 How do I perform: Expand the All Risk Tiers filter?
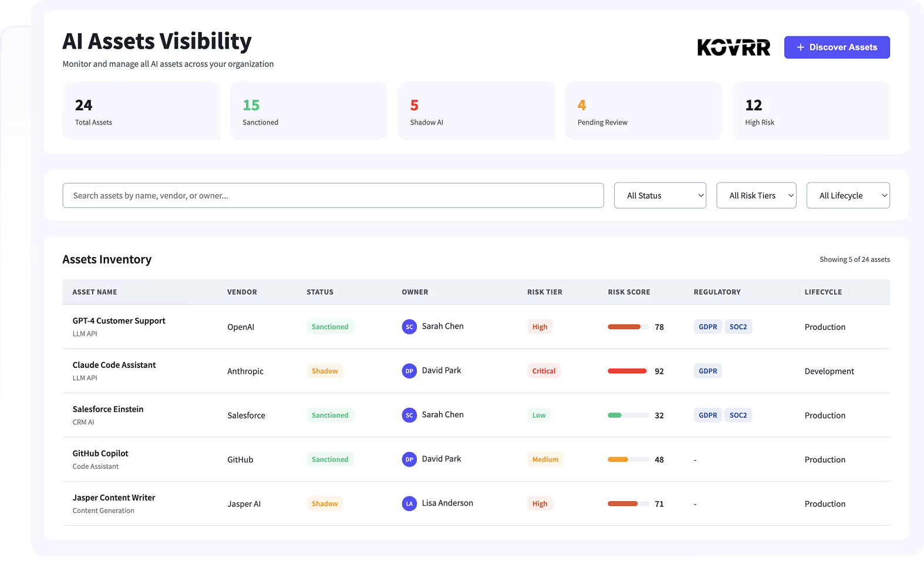tap(756, 195)
